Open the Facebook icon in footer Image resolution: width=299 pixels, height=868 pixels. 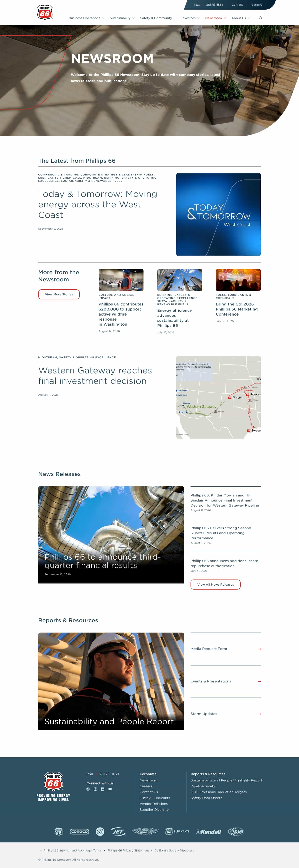tap(88, 789)
